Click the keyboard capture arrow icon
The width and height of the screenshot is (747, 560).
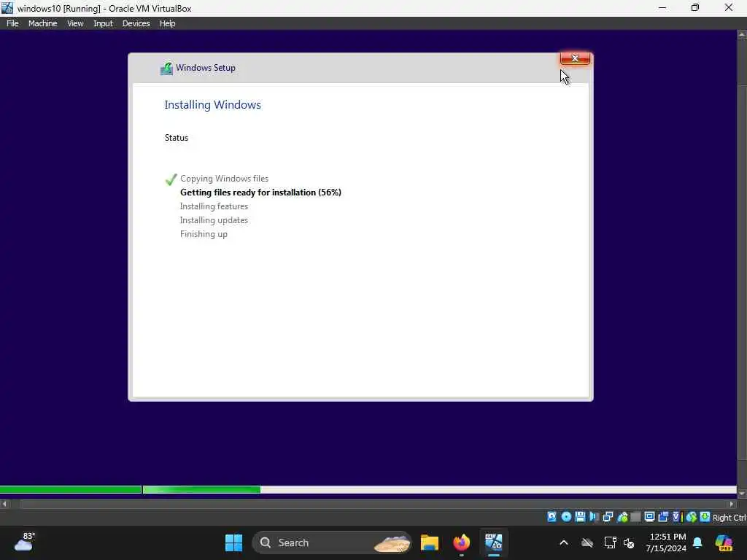(x=705, y=517)
